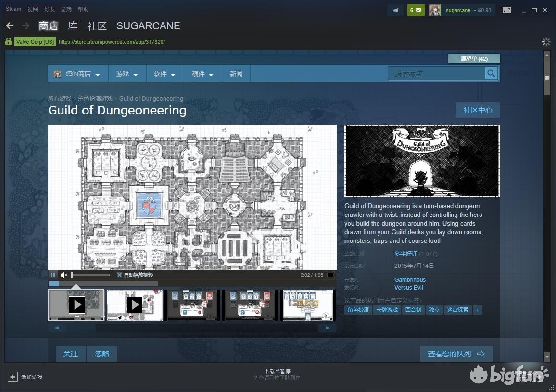The image size is (556, 392).
Task: Pause the trailer video
Action: click(x=53, y=275)
